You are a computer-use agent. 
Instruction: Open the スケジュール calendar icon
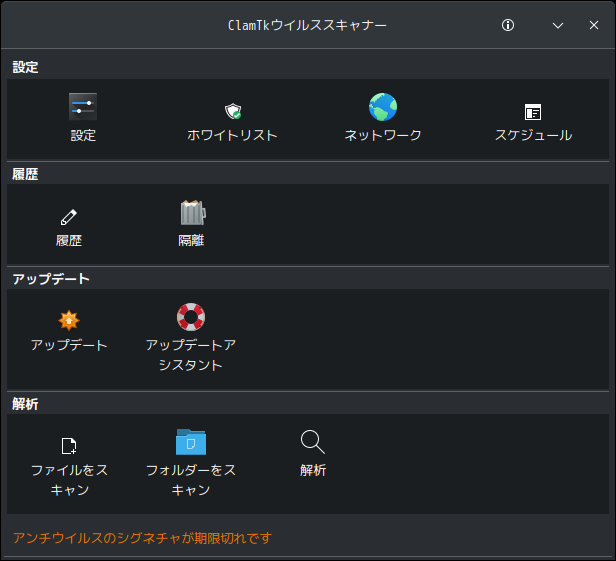pyautogui.click(x=533, y=112)
